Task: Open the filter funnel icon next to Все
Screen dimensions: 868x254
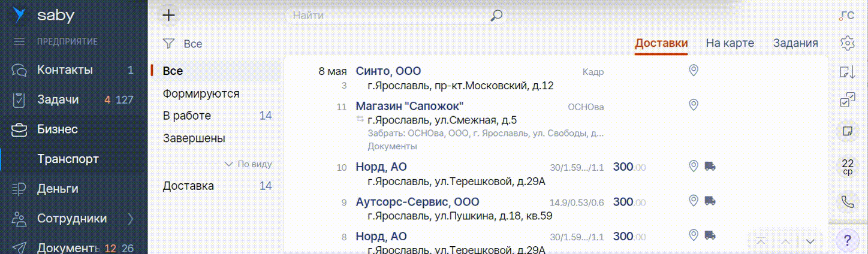Action: coord(169,44)
